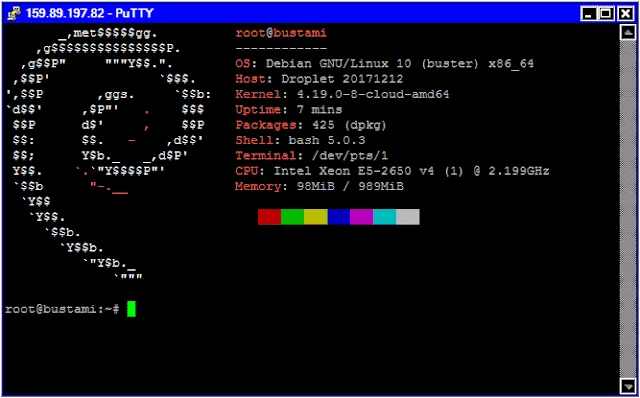The height and width of the screenshot is (398, 640).
Task: Click the Terminal line /dev/pts/1
Action: (x=311, y=156)
